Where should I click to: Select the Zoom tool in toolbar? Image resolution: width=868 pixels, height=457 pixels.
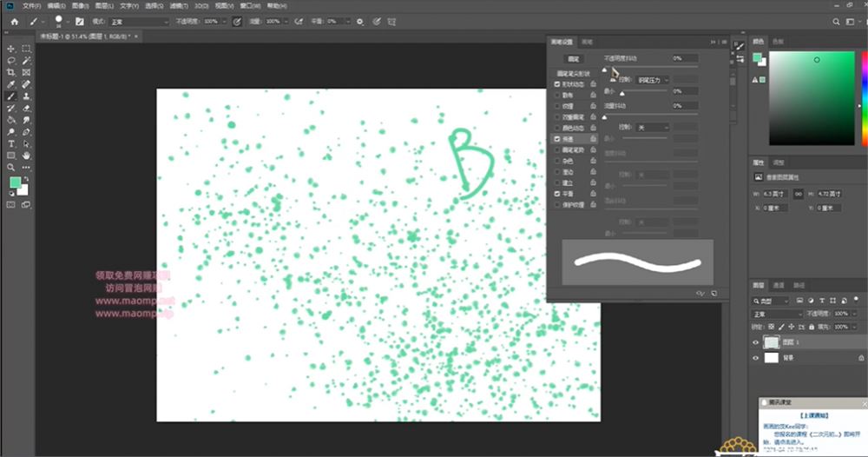click(10, 168)
